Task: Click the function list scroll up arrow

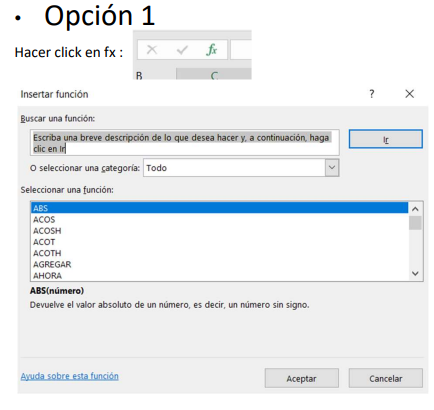Action: pos(415,209)
